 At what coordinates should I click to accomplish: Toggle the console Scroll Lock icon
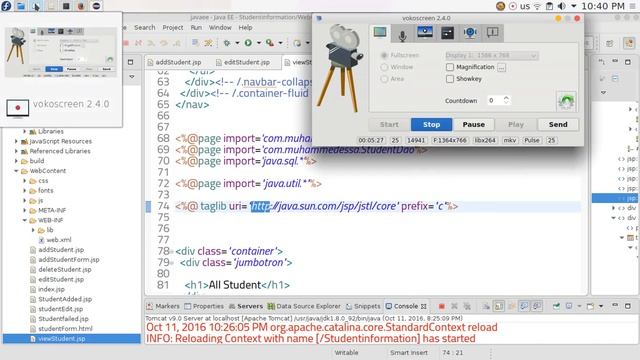pos(499,306)
